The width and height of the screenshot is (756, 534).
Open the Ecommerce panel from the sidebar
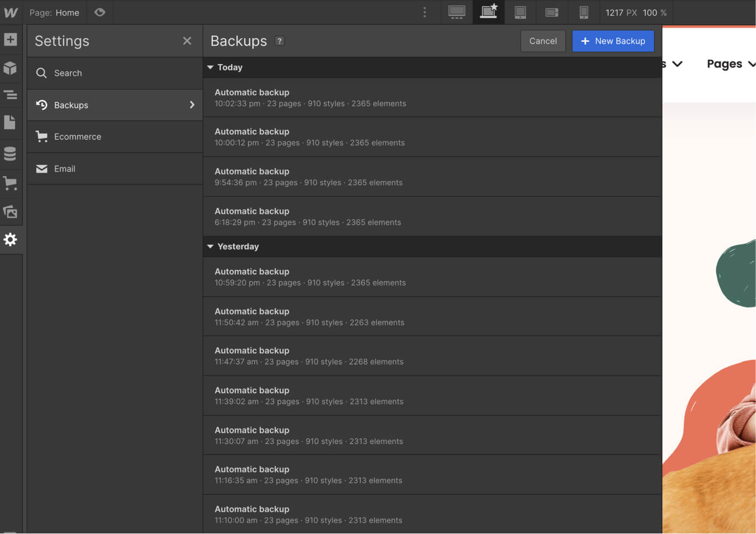[11, 183]
